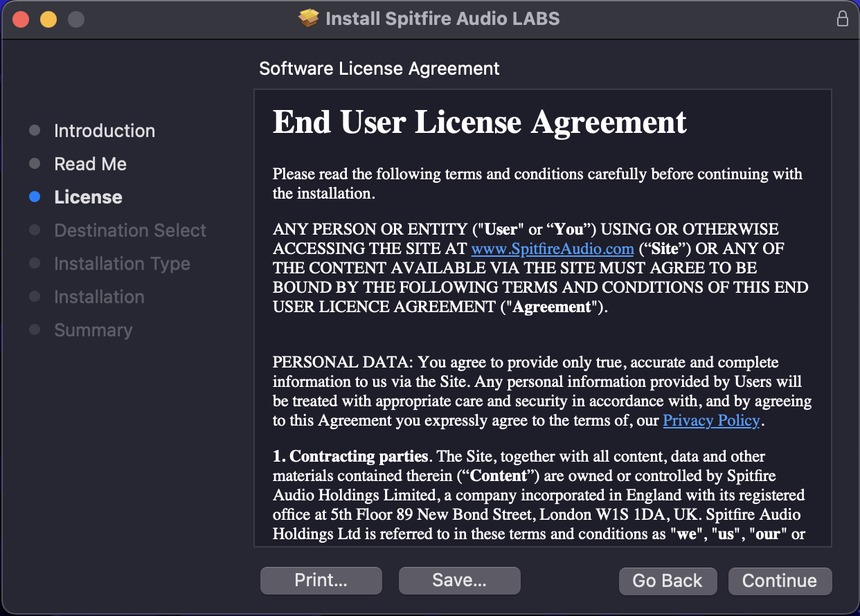Click the Summary step label

point(93,330)
